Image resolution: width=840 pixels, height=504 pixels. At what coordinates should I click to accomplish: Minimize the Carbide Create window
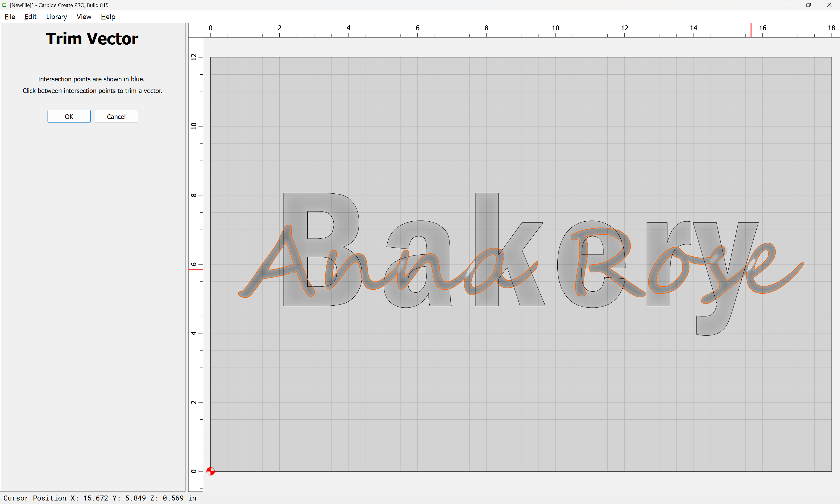tap(788, 5)
